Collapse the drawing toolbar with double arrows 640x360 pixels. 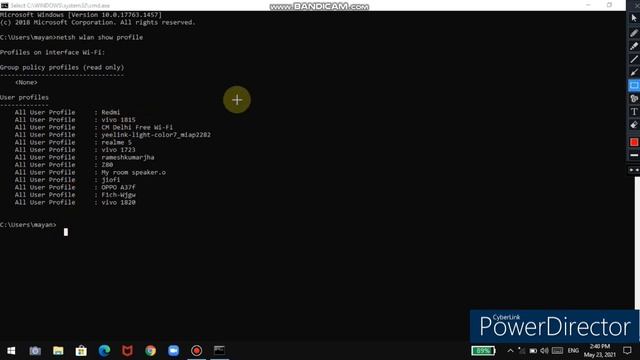click(634, 170)
